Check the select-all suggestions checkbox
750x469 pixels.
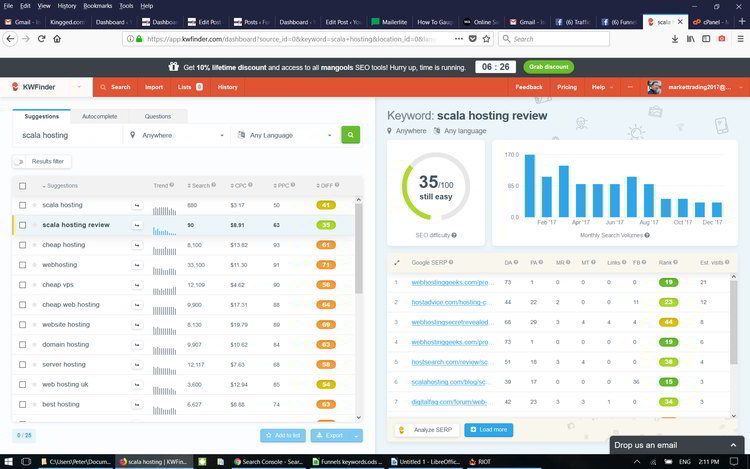(22, 186)
